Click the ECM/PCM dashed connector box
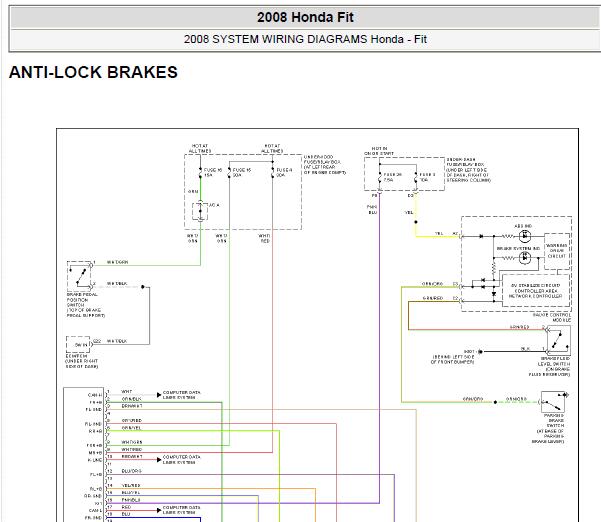Viewport: 601px width, 522px height. pos(79,345)
